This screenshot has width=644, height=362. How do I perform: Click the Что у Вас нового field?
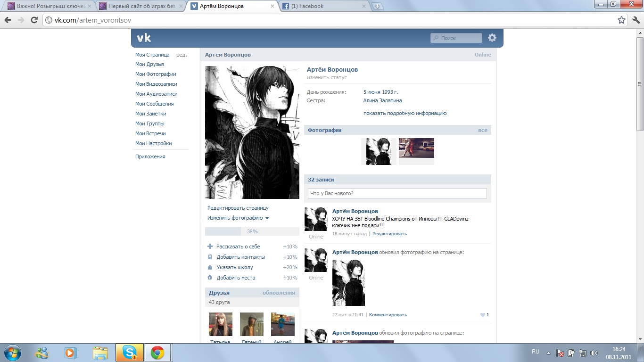coord(397,193)
